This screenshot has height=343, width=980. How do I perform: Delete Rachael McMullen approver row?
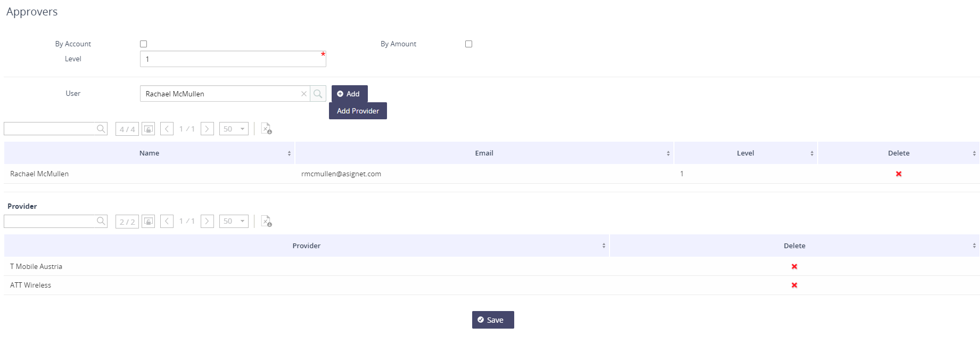898,174
